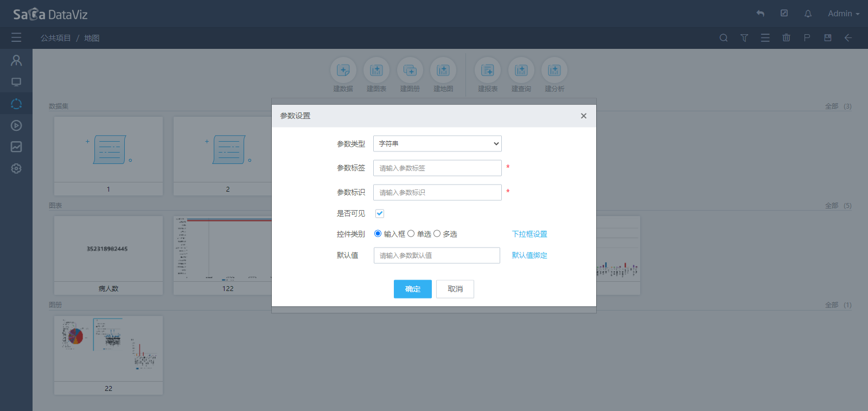Open the 病人数 chart thumbnail
Image resolution: width=868 pixels, height=411 pixels.
[x=108, y=255]
